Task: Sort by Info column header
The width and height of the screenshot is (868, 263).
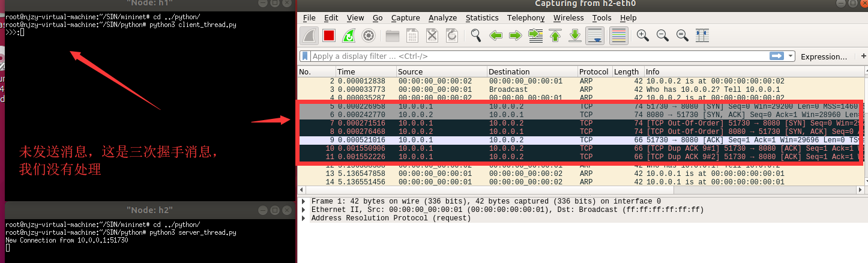Action: (754, 71)
